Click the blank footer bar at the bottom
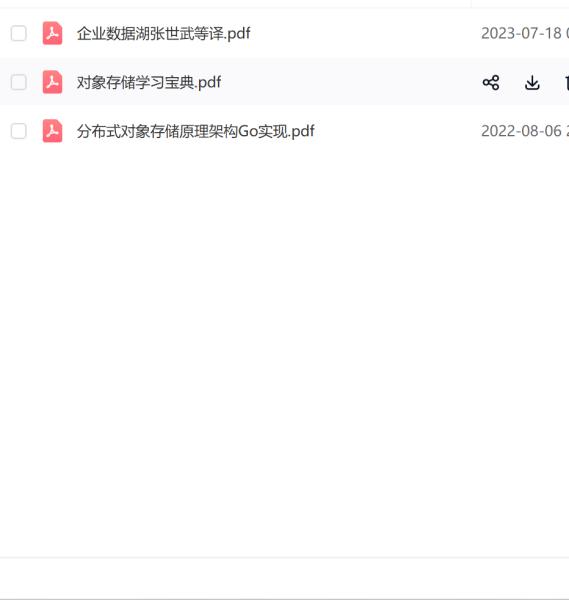Viewport: 569px width, 600px height. (x=284, y=578)
